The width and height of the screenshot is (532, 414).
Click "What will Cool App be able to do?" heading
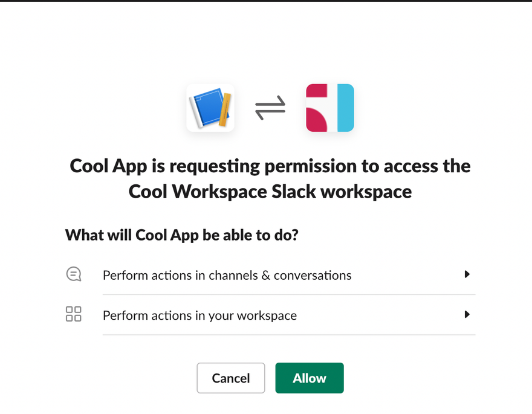[181, 234]
